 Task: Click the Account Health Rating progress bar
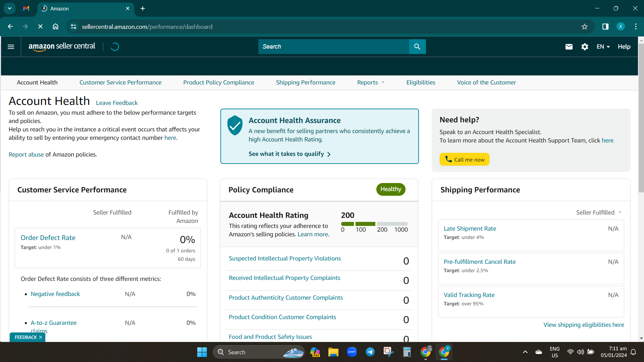pyautogui.click(x=374, y=224)
